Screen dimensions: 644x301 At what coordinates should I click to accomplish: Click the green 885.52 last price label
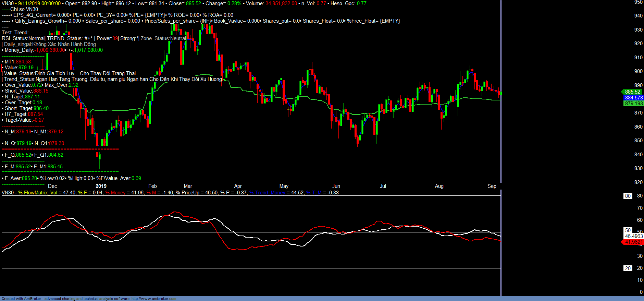632,92
